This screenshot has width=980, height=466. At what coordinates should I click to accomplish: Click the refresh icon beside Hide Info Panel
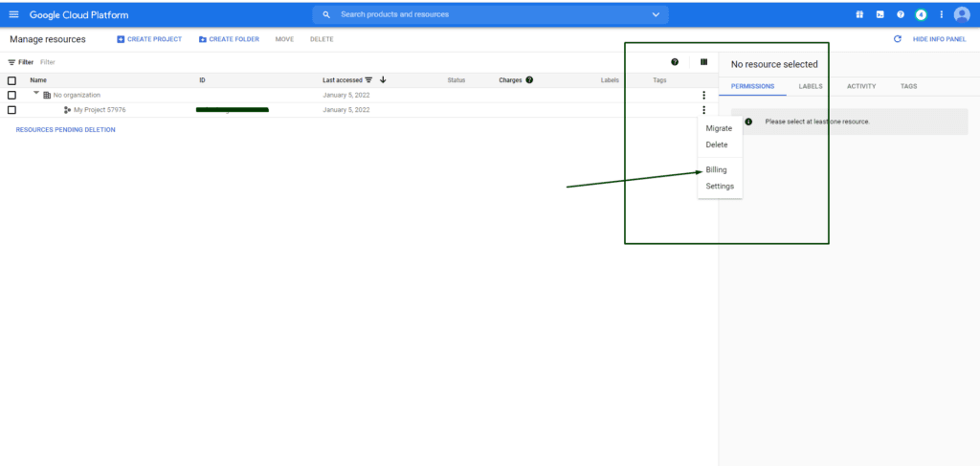pos(897,39)
